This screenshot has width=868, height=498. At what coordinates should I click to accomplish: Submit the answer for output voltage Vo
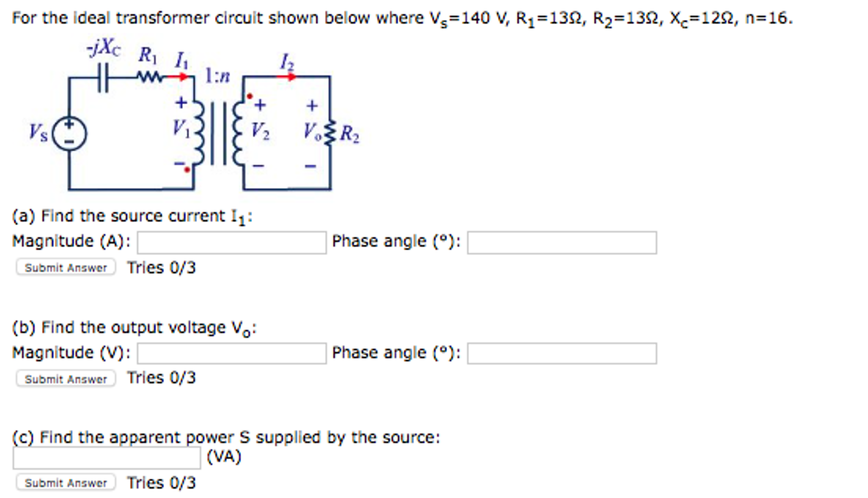point(65,378)
